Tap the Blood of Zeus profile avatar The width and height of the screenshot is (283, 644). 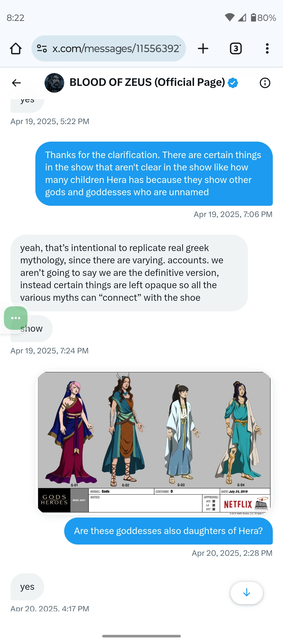pyautogui.click(x=54, y=83)
